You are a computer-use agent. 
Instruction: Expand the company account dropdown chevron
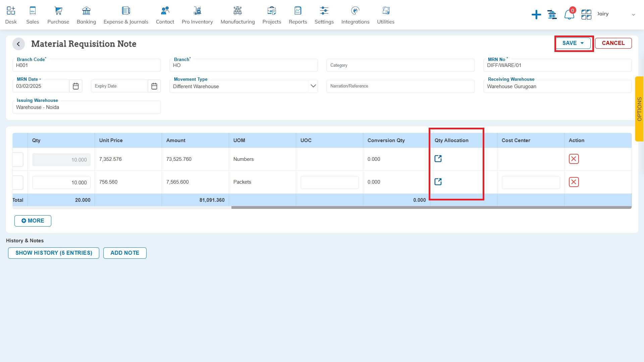[633, 14]
